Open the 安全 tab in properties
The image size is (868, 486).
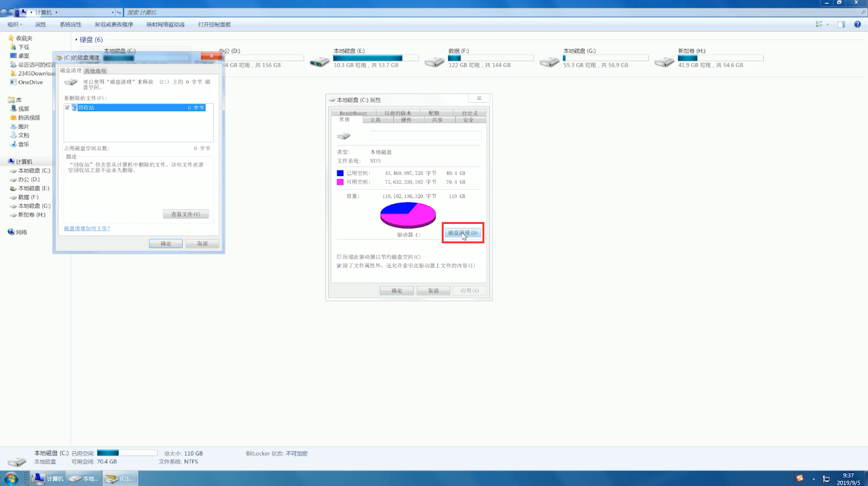click(x=468, y=120)
